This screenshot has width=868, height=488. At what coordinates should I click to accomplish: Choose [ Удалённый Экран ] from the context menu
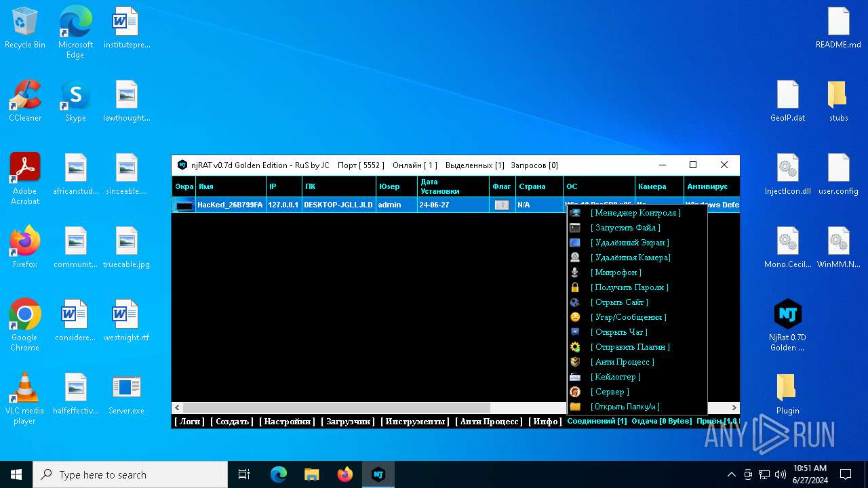coord(637,243)
